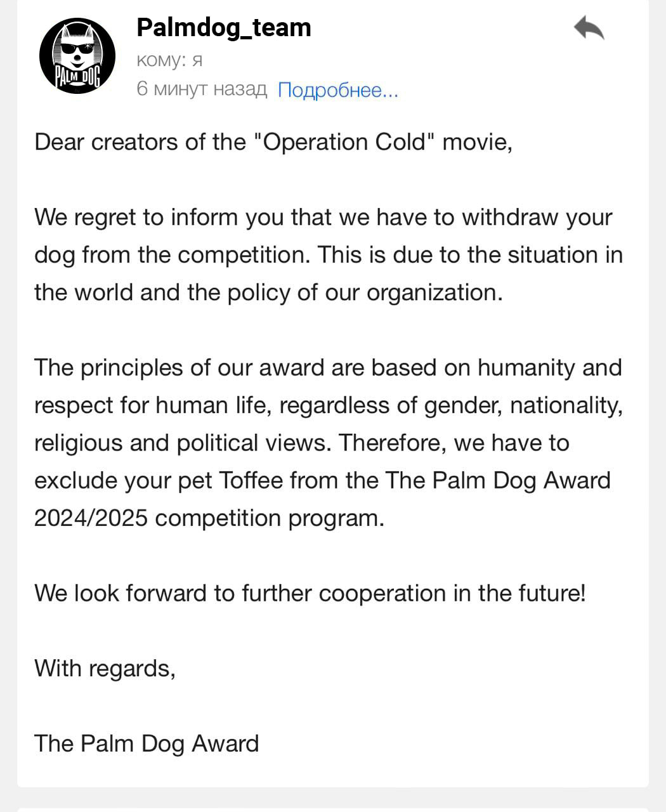Tap the reply arrow icon
Image resolution: width=666 pixels, height=812 pixels.
pos(589,29)
